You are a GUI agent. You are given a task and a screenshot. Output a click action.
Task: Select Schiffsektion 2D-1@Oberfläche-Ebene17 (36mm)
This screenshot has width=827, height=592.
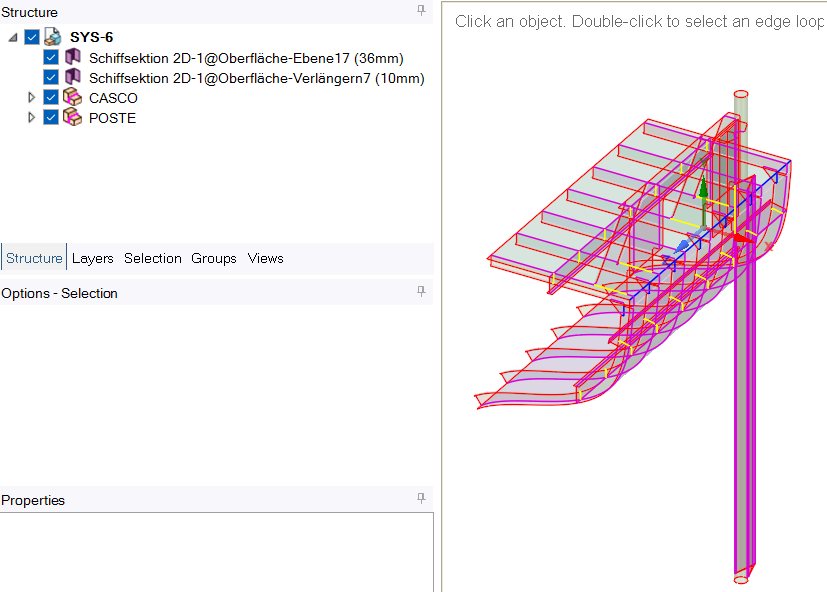click(x=246, y=58)
